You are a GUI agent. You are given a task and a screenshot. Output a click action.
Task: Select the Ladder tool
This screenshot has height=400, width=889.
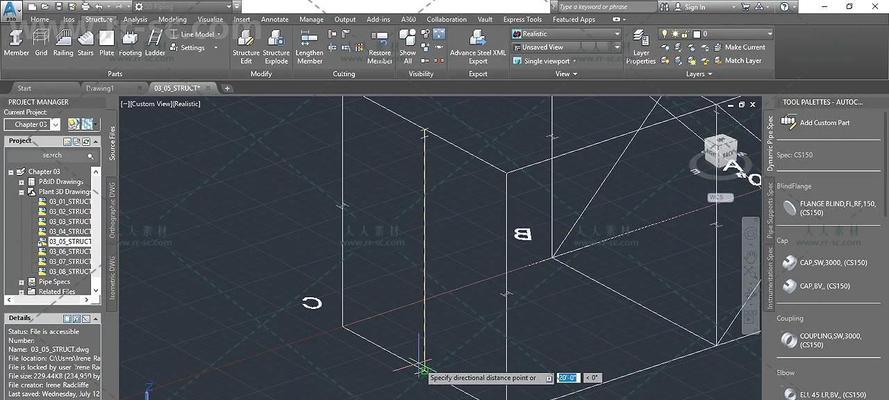155,41
